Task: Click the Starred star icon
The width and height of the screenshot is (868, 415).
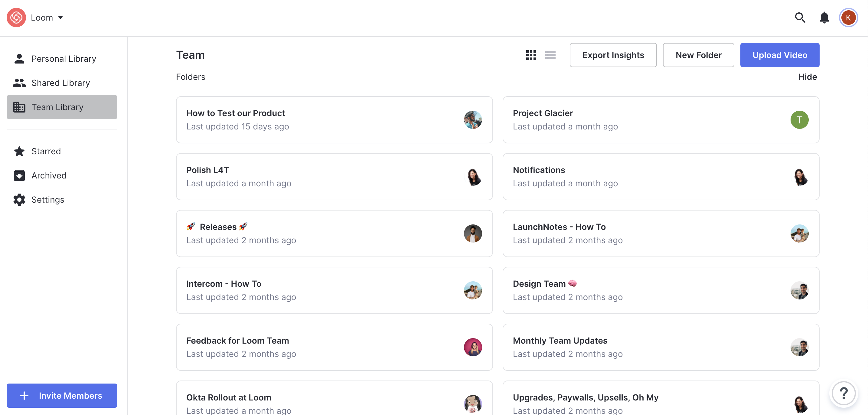Action: pos(19,151)
